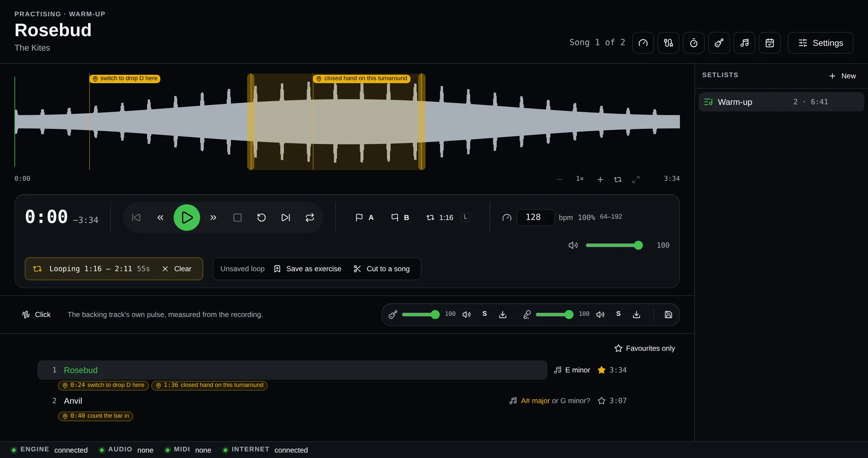Click the 'switch to drop D here' marker

pos(125,78)
